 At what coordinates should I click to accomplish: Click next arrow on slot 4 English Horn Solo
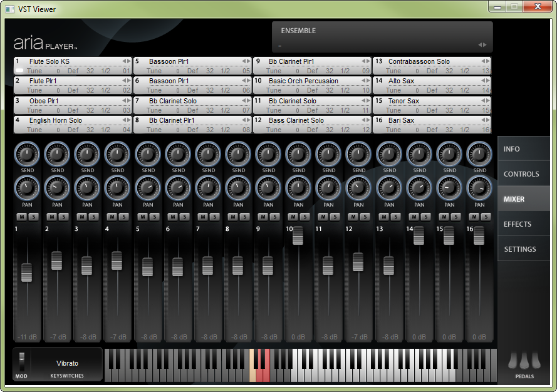coord(128,120)
